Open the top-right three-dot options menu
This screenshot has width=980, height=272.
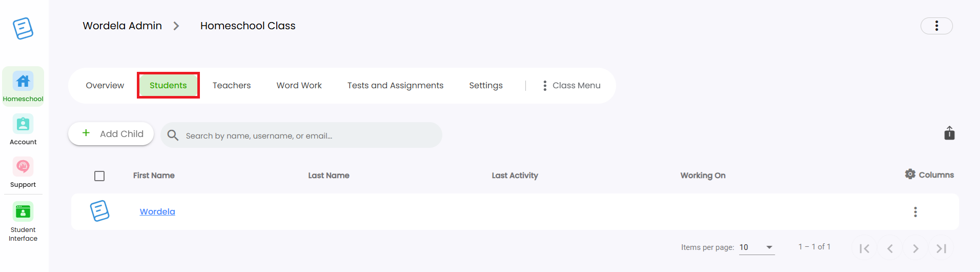936,26
